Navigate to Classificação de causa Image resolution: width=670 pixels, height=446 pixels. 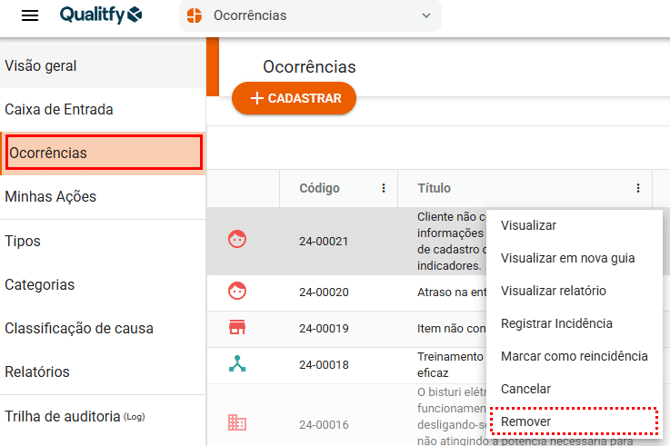79,328
